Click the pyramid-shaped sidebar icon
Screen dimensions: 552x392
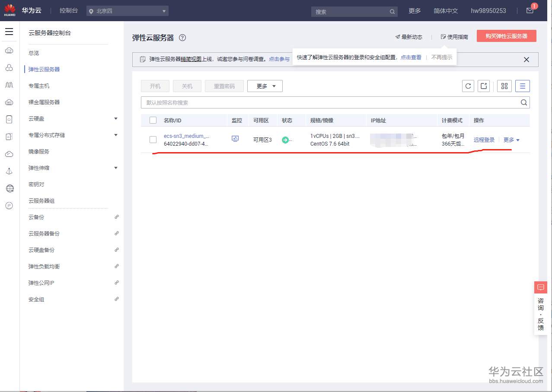(x=9, y=171)
